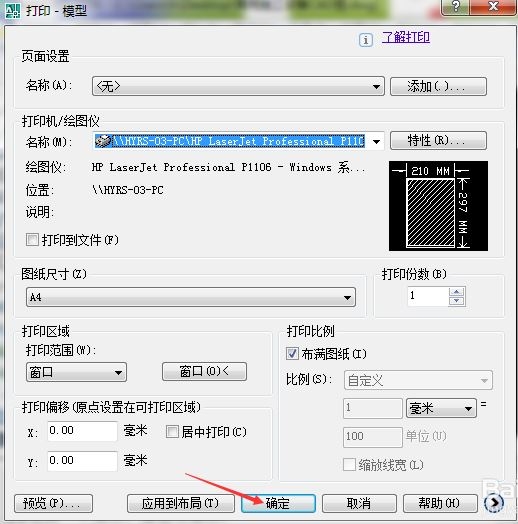Close the print dialog window

(x=493, y=7)
